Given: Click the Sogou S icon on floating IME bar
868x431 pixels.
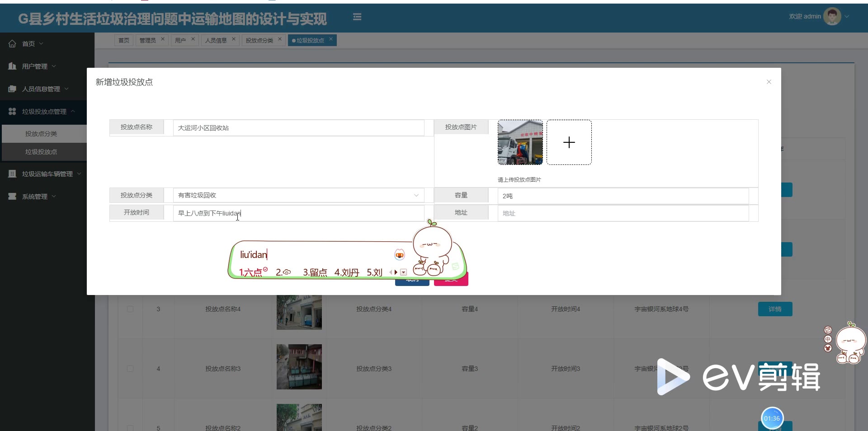Looking at the screenshot, I should (x=828, y=330).
